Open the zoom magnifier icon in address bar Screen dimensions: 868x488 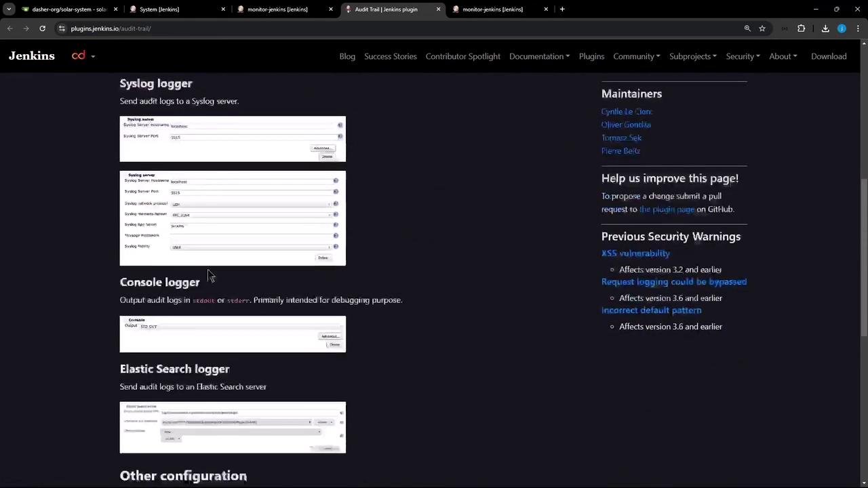pos(747,28)
